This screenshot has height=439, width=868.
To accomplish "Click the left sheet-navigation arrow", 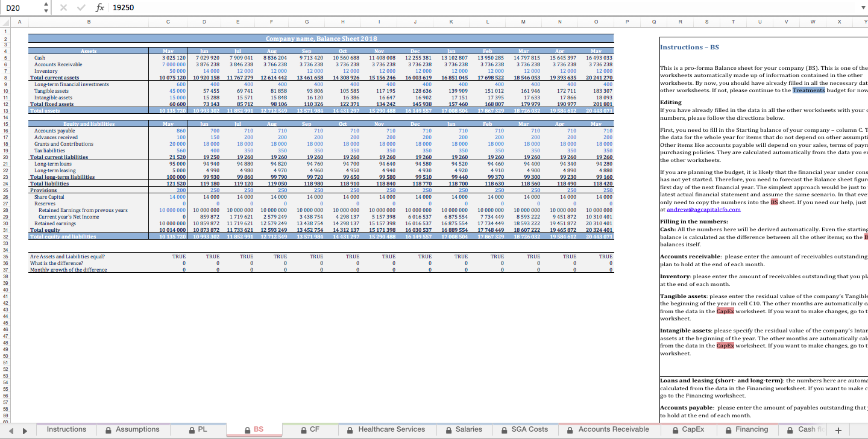I will point(11,430).
